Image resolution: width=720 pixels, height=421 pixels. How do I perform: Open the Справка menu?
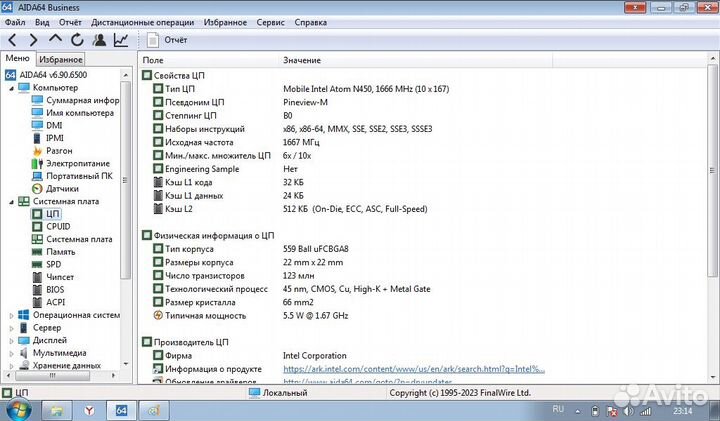coord(310,22)
